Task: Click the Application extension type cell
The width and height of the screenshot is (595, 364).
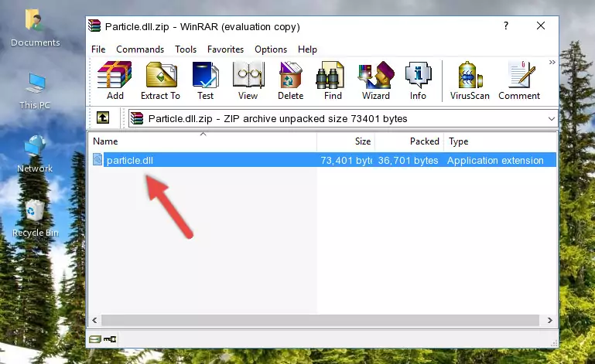Action: (x=495, y=161)
